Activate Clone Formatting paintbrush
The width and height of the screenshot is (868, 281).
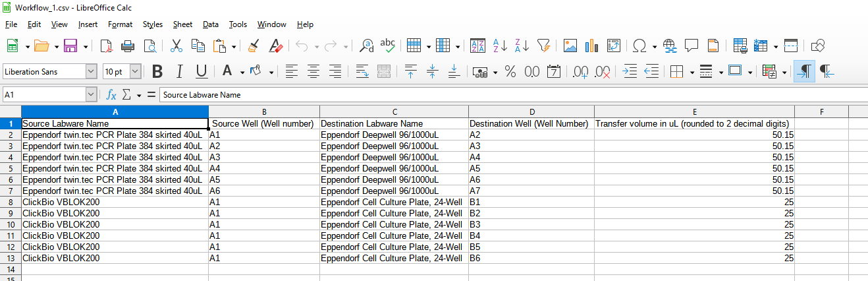coord(254,46)
